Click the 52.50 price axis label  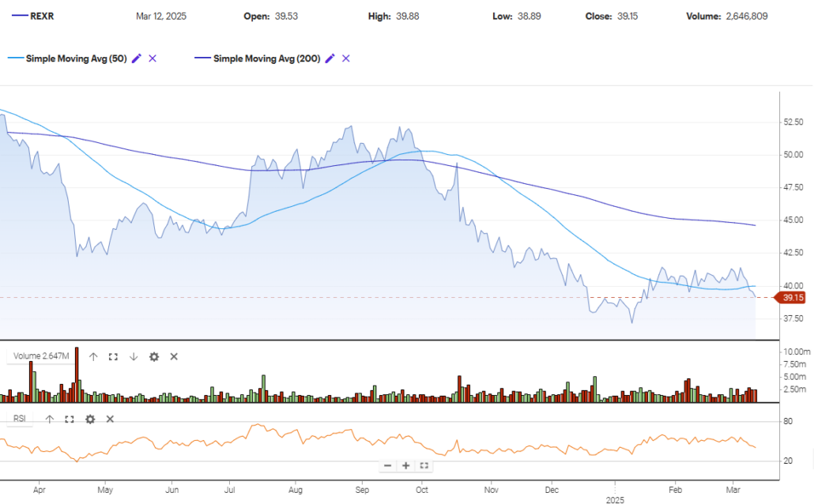[x=793, y=122]
